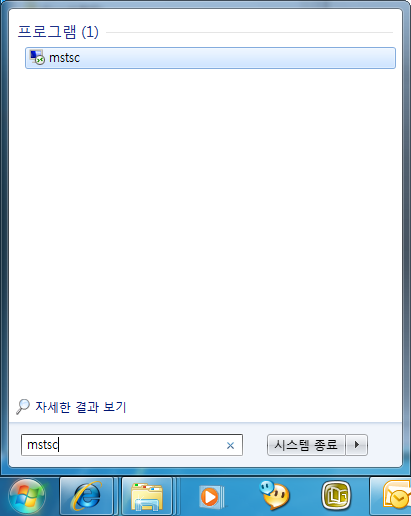This screenshot has width=411, height=516.
Task: Open the mstsc program result
Action: [210, 58]
